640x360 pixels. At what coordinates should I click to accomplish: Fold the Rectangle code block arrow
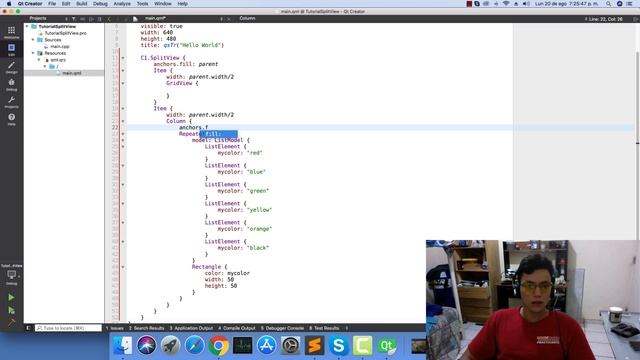pos(123,267)
